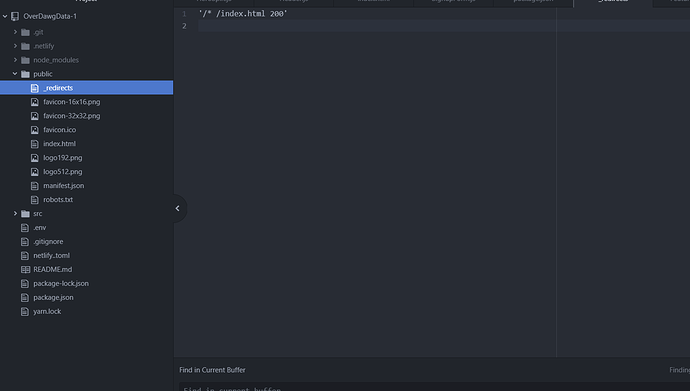The width and height of the screenshot is (690, 391).
Task: Click the yarn.lock file icon
Action: tap(25, 311)
